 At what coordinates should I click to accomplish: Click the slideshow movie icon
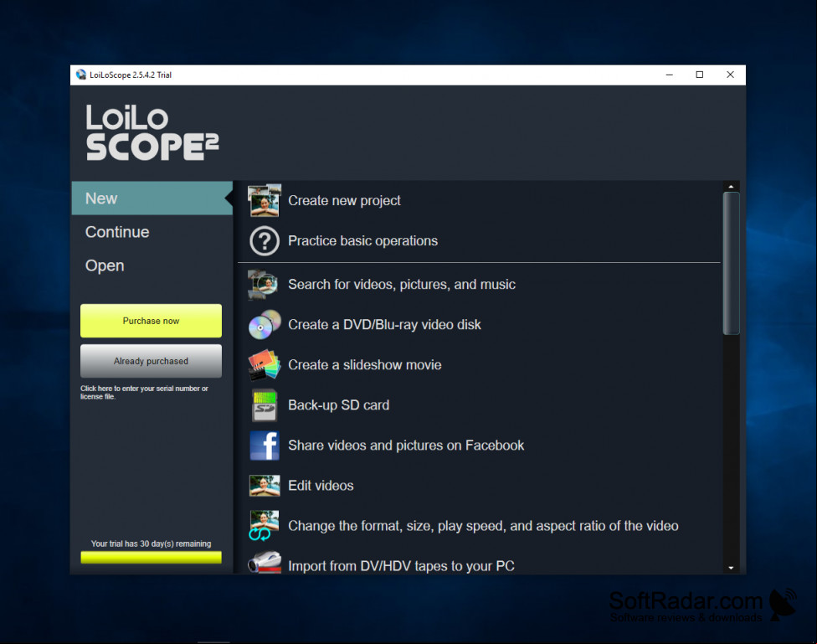click(265, 364)
